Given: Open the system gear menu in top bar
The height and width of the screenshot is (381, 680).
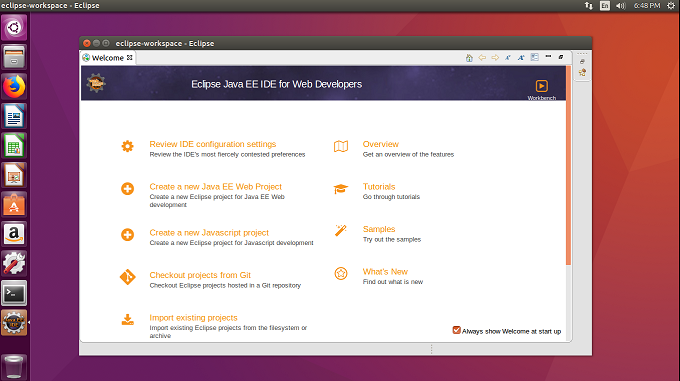Looking at the screenshot, I should (x=670, y=6).
